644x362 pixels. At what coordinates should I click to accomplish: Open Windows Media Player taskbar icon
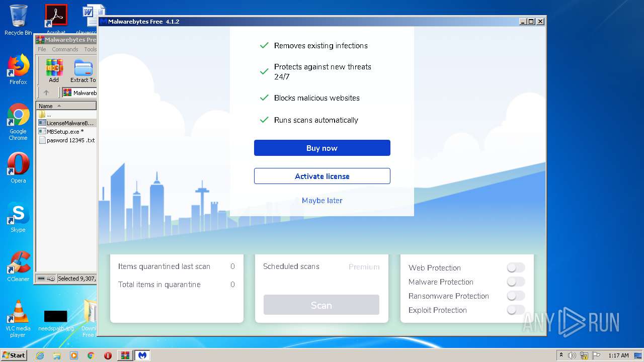(74, 355)
